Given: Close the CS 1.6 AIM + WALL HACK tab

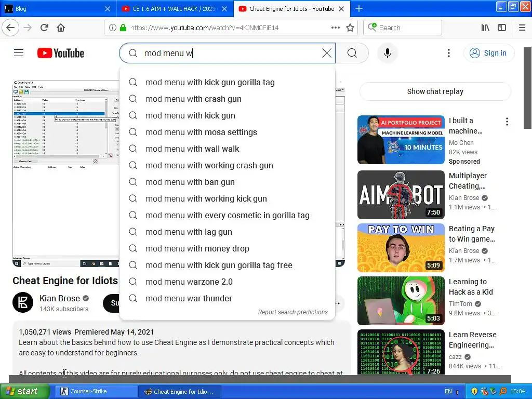Looking at the screenshot, I should click(224, 9).
